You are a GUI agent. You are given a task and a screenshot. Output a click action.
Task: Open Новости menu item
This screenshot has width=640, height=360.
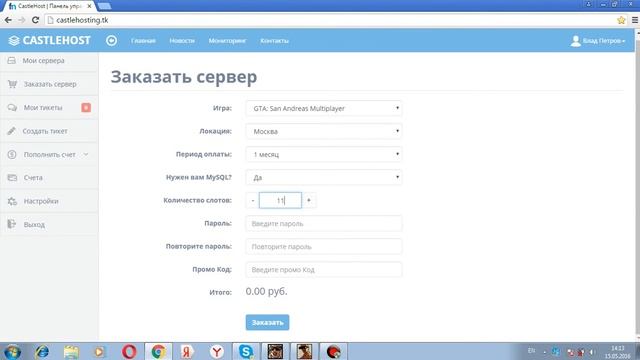click(x=182, y=41)
